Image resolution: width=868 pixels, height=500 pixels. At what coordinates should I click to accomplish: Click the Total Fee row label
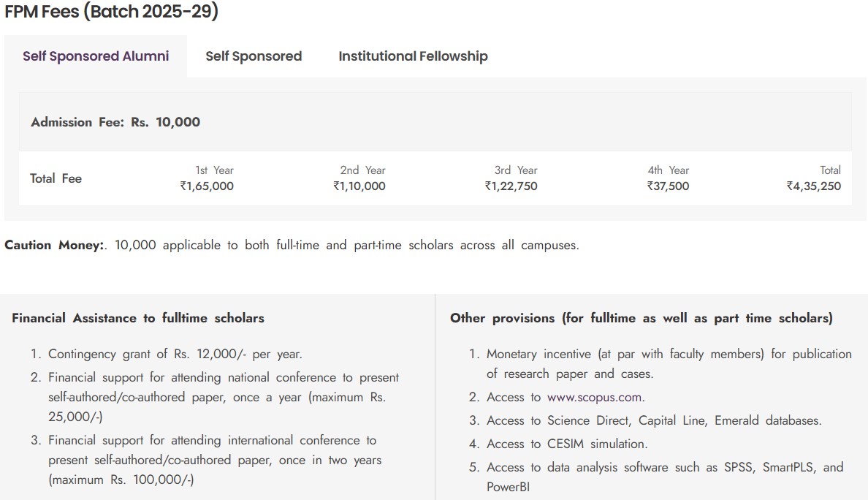pos(56,178)
